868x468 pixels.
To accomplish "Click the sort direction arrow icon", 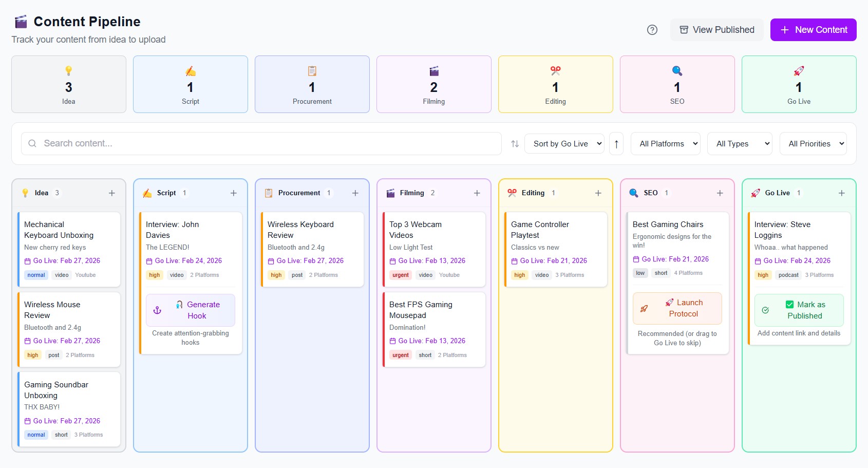I will 616,143.
